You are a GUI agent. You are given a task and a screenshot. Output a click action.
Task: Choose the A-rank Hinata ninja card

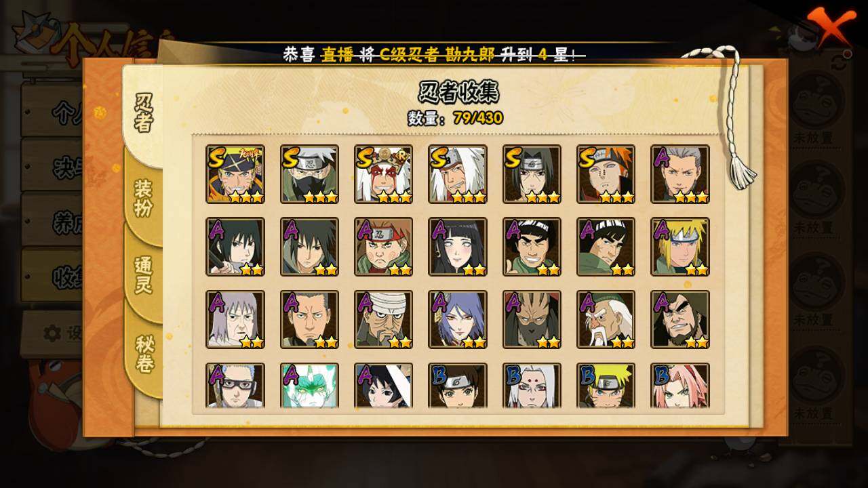[458, 247]
